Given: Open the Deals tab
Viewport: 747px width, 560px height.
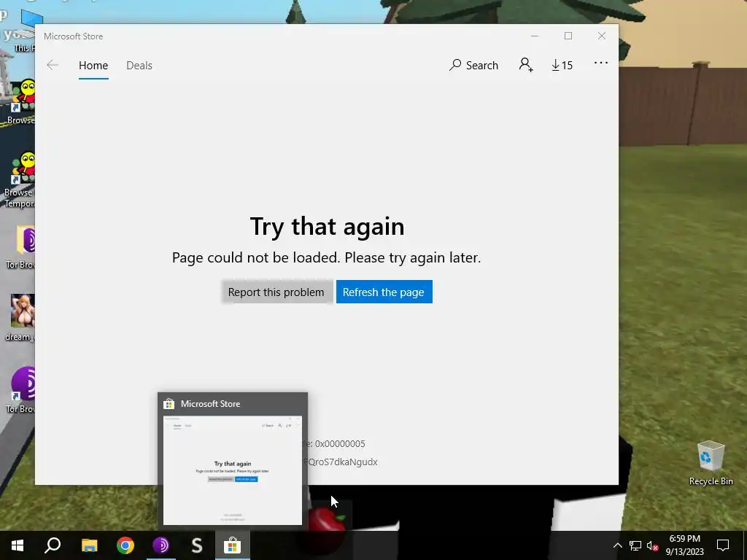Looking at the screenshot, I should tap(139, 65).
